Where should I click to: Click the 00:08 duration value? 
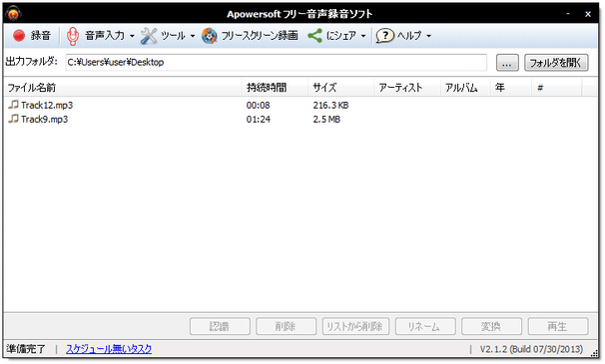click(x=259, y=105)
